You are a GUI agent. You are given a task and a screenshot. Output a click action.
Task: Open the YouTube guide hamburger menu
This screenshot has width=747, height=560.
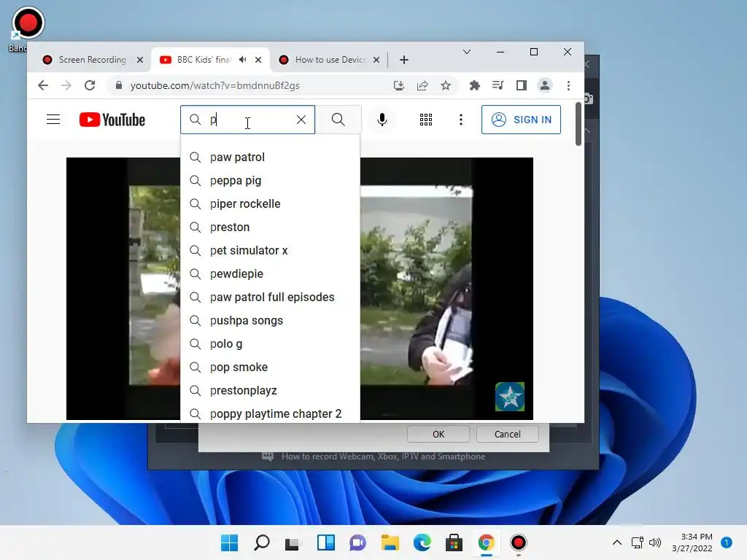[53, 120]
